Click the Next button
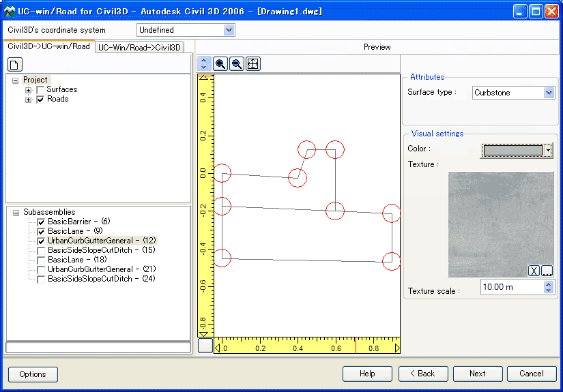 point(478,374)
